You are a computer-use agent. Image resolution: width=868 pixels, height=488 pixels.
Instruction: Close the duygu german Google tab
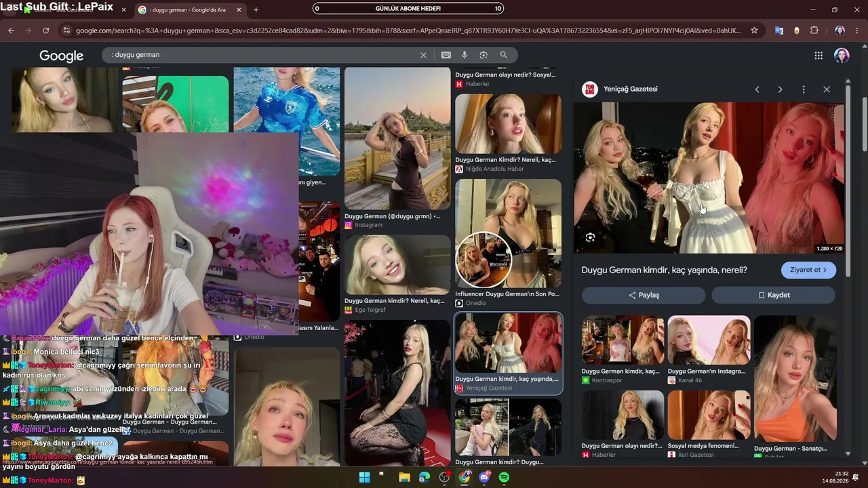point(239,9)
